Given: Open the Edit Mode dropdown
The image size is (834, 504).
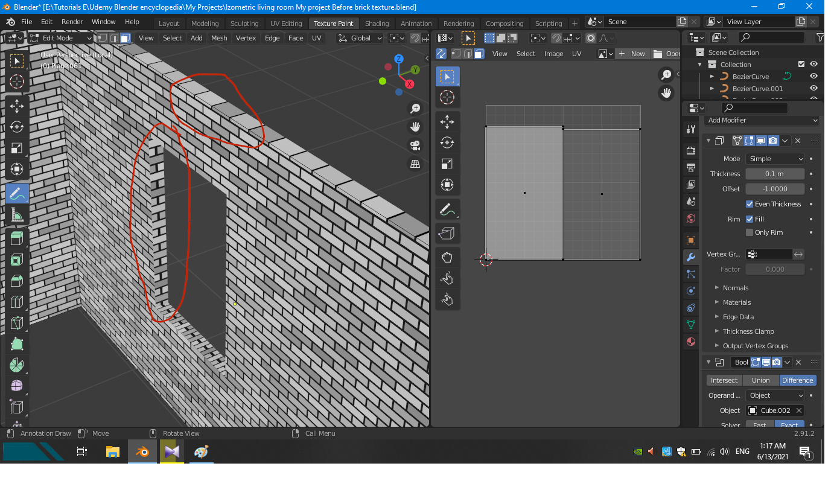Looking at the screenshot, I should click(x=60, y=38).
